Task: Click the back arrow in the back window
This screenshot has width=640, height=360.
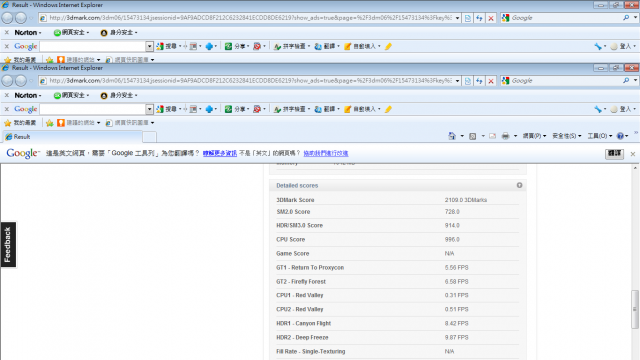Action: point(8,18)
